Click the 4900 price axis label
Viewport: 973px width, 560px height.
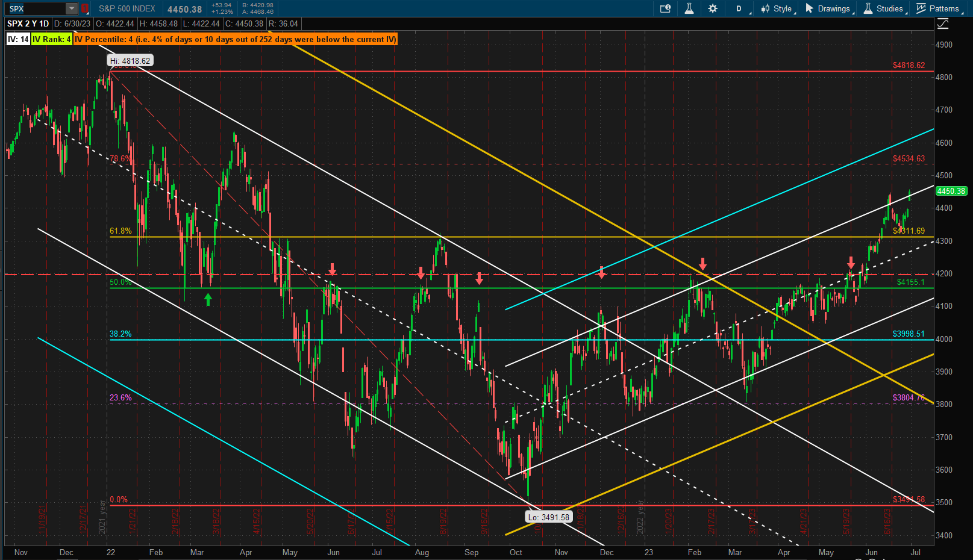point(944,45)
